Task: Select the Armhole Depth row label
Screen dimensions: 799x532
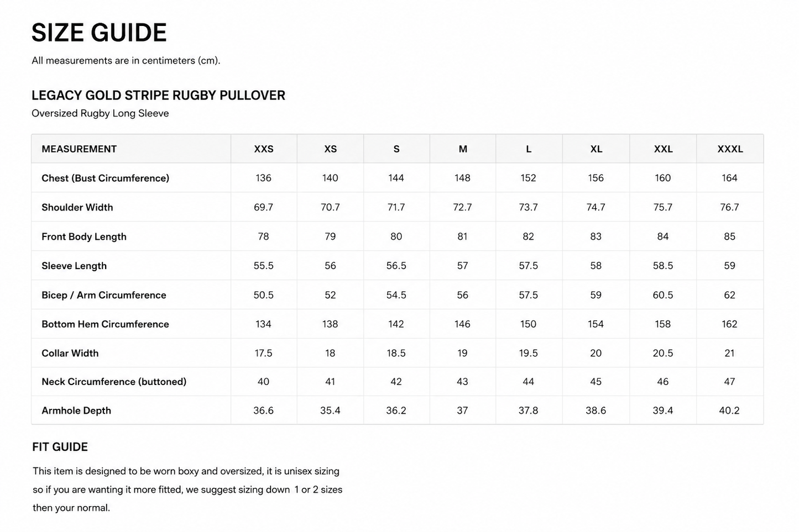Action: pyautogui.click(x=76, y=410)
